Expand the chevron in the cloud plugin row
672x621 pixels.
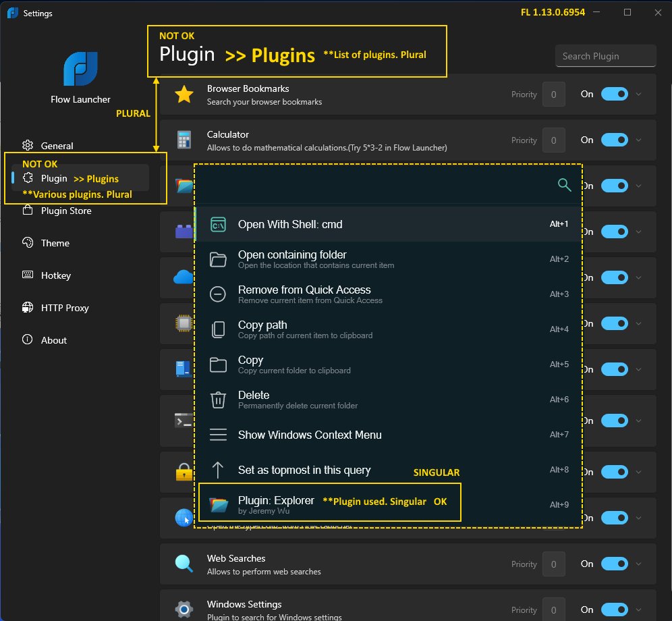pos(638,277)
